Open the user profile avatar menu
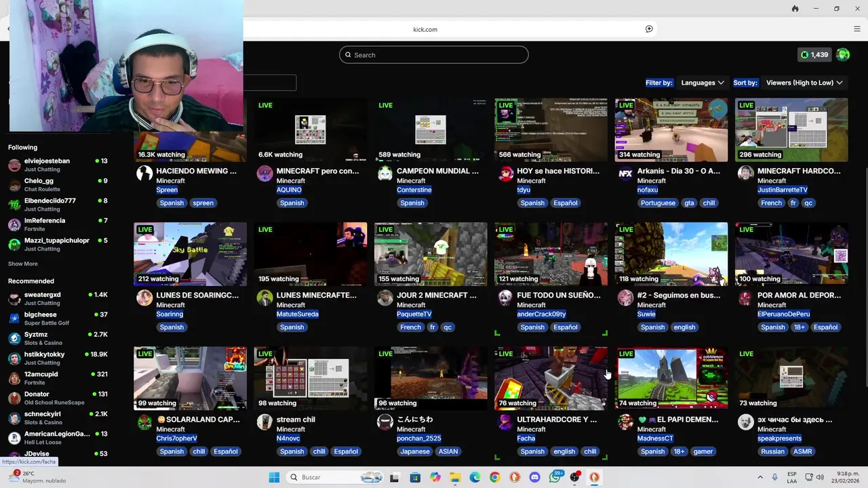Screen dimensions: 868x488 click(x=843, y=55)
